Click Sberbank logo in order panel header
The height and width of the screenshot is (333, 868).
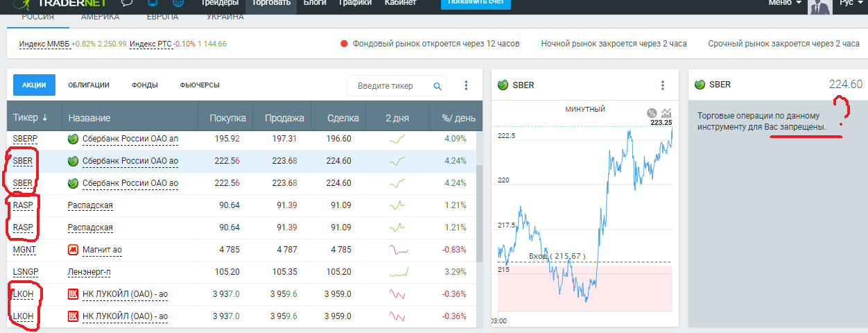click(700, 85)
